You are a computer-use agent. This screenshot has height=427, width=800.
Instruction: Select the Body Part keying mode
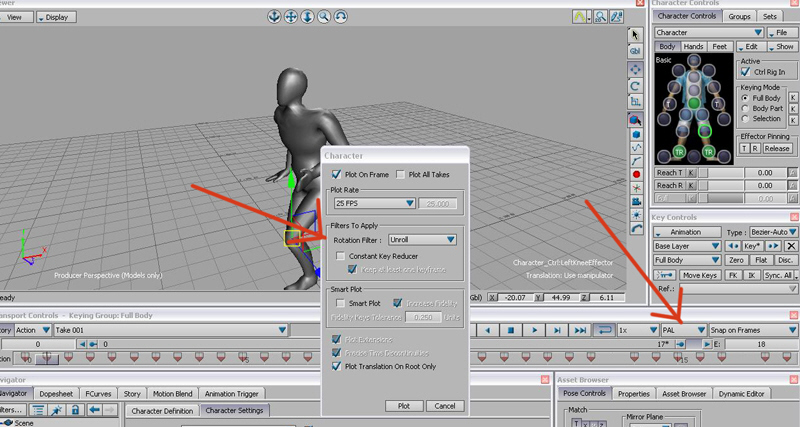point(746,108)
